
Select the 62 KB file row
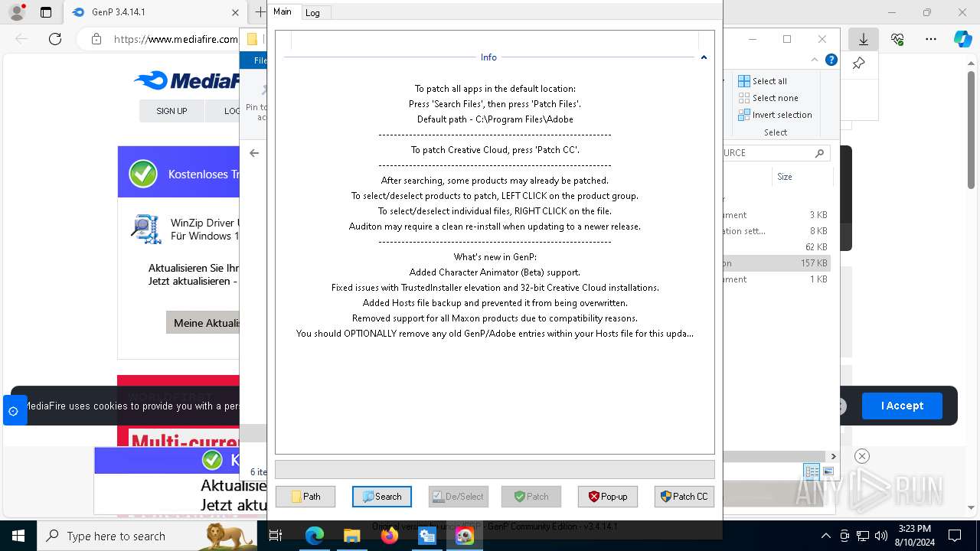(x=776, y=247)
